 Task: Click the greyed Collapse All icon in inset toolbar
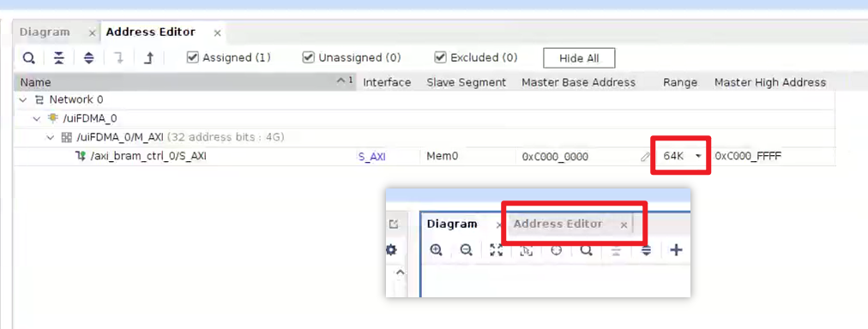point(616,250)
